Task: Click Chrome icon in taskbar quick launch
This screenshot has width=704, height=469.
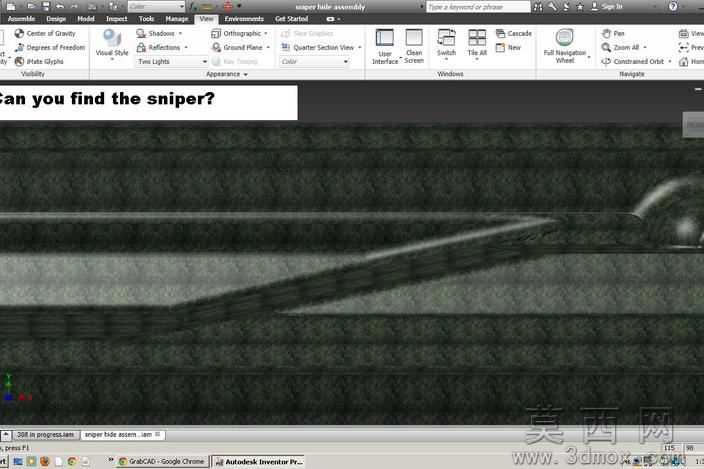Action: click(x=72, y=461)
